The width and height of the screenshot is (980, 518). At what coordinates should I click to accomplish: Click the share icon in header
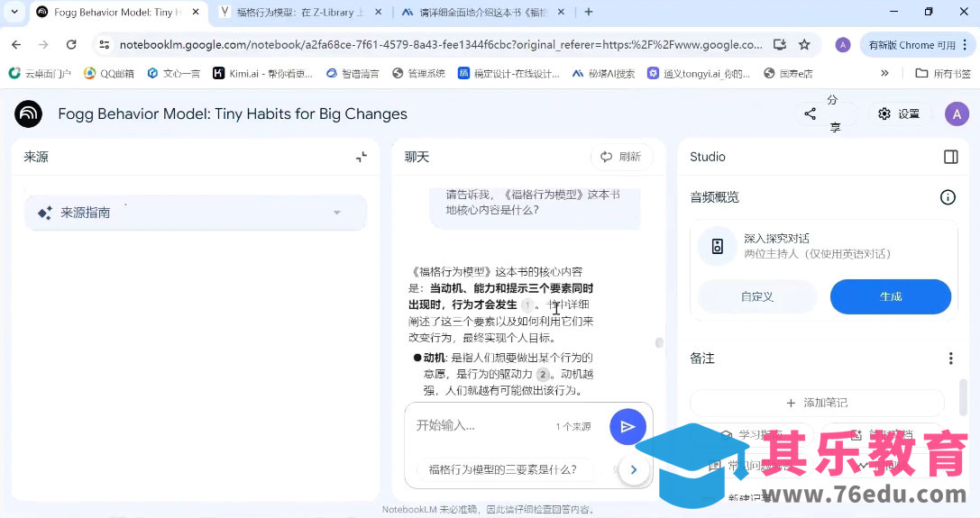pyautogui.click(x=810, y=114)
